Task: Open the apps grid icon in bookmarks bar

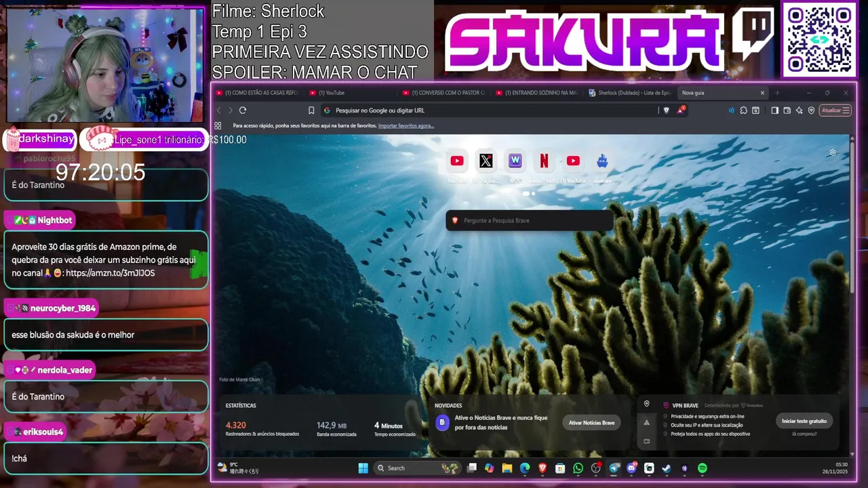Action: point(218,125)
